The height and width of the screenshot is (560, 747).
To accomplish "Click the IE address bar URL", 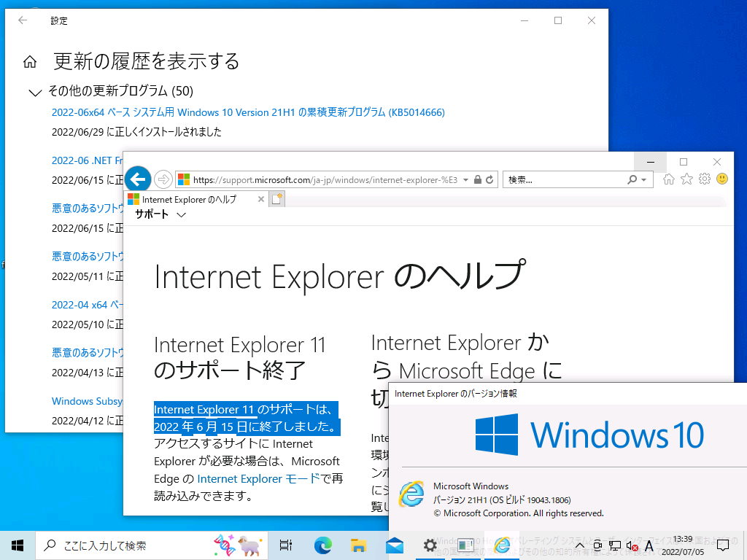I will 325,180.
